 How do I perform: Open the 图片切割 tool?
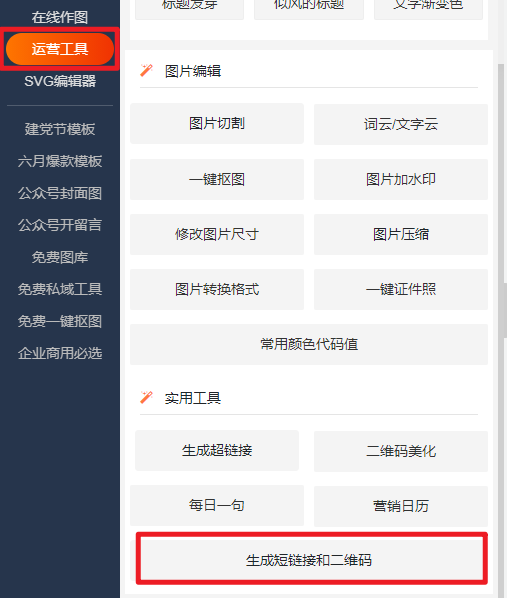click(217, 124)
